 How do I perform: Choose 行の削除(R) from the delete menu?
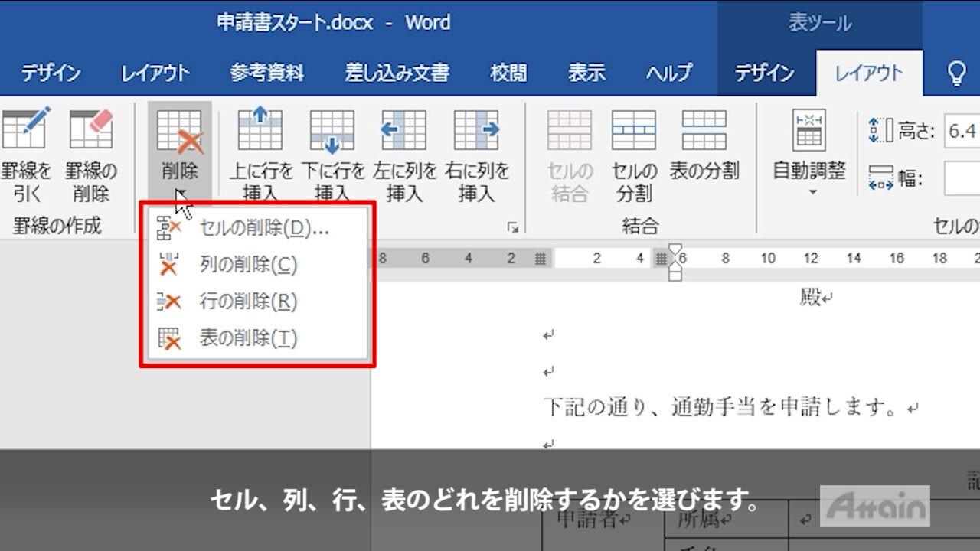(x=257, y=302)
